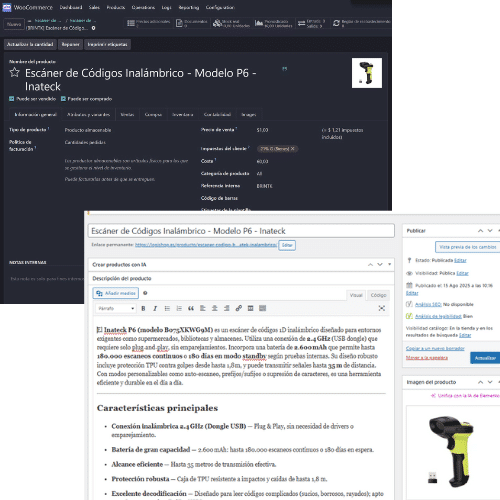Open the Precios adicionales stat button

coord(149,23)
